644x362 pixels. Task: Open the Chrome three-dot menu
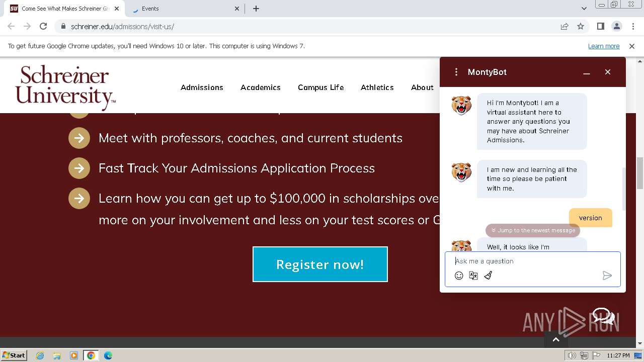632,26
